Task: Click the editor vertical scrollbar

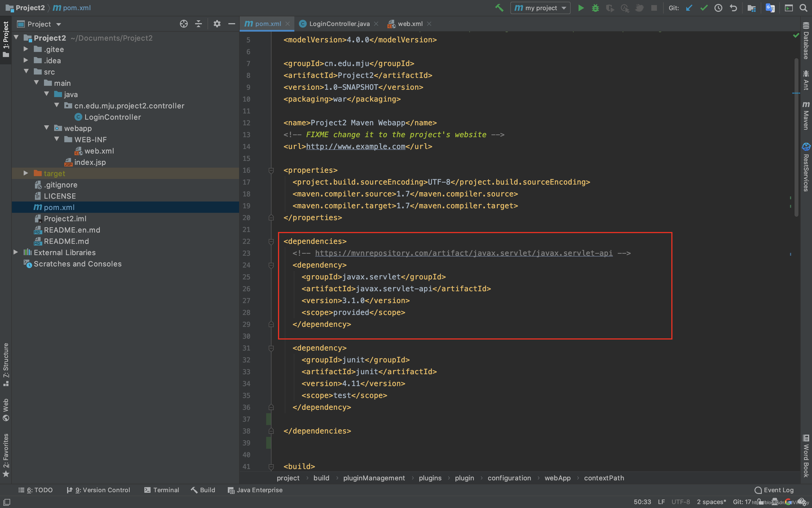Action: pos(796,138)
